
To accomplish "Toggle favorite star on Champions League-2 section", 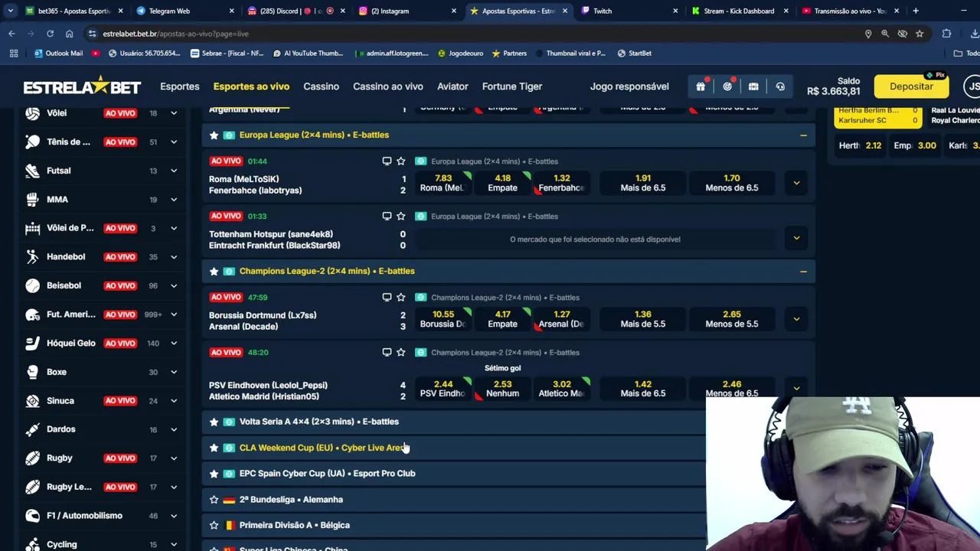I will [x=214, y=272].
